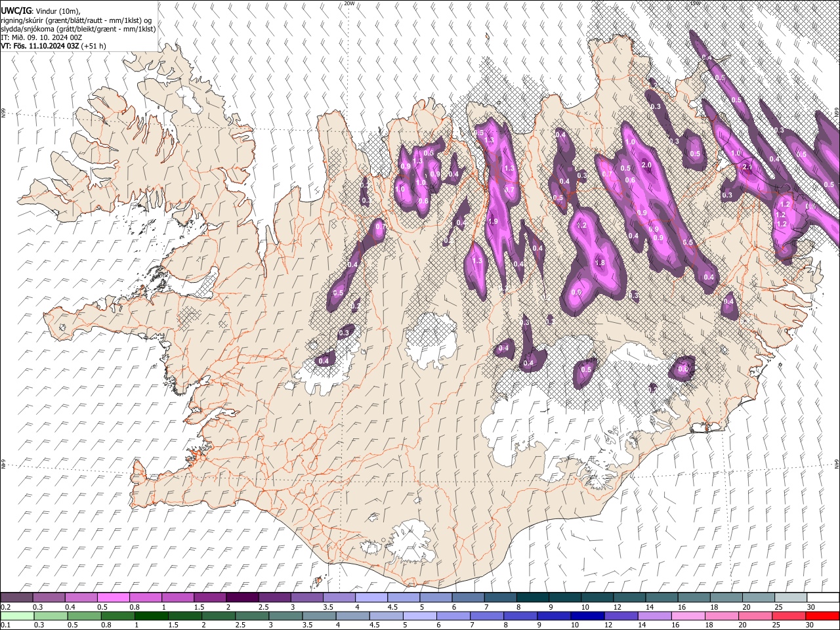Click the 'rigning/skúrir' legend description line

pyautogui.click(x=76, y=20)
